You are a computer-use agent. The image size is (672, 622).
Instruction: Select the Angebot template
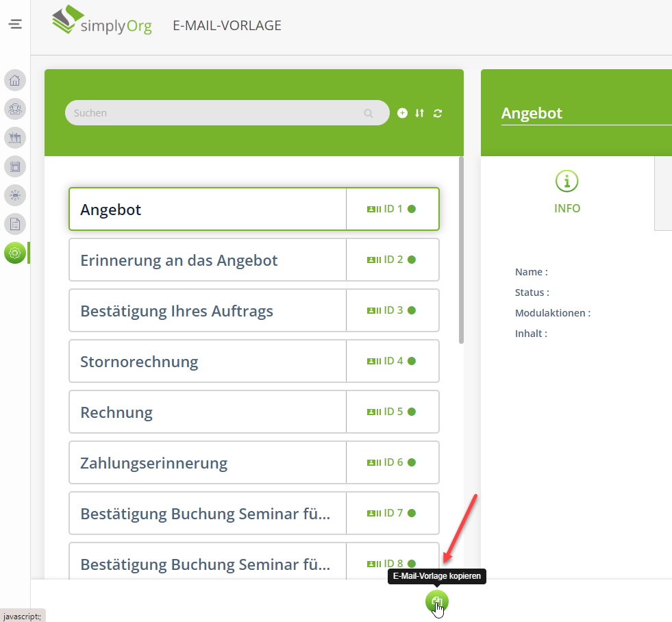coord(207,210)
